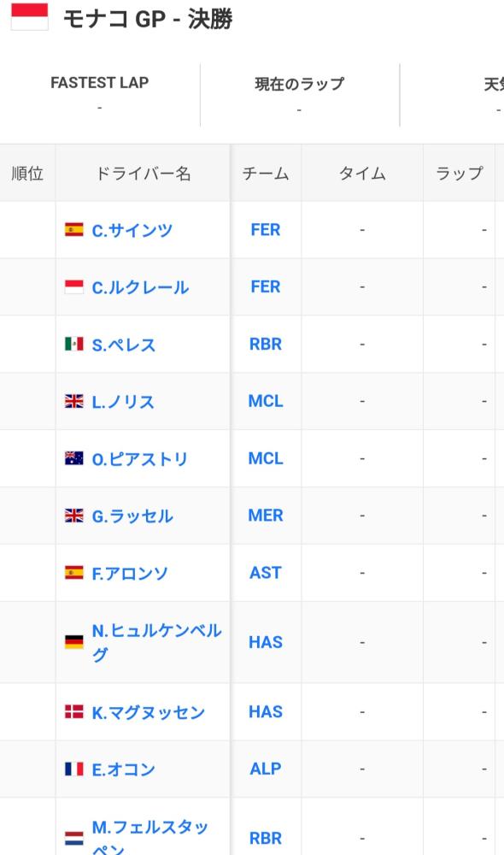Click the Australian flag beside O.ピアストリ
Image resolution: width=504 pixels, height=855 pixels.
pyautogui.click(x=74, y=458)
